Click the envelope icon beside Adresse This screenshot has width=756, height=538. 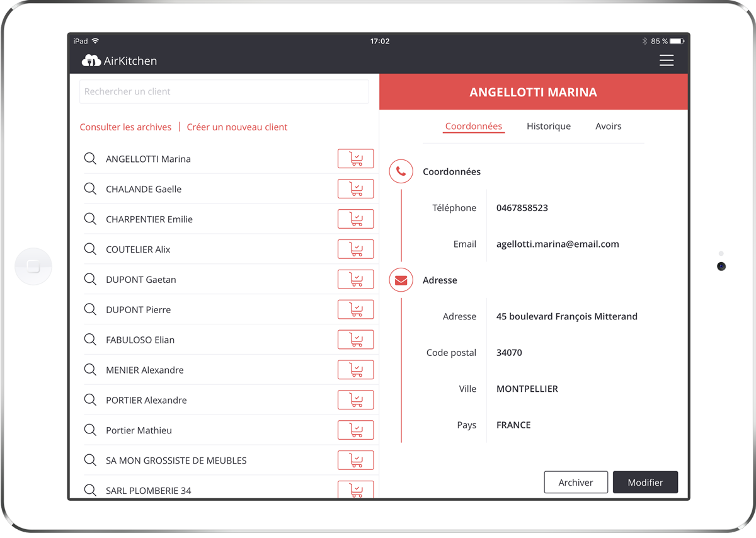point(401,280)
